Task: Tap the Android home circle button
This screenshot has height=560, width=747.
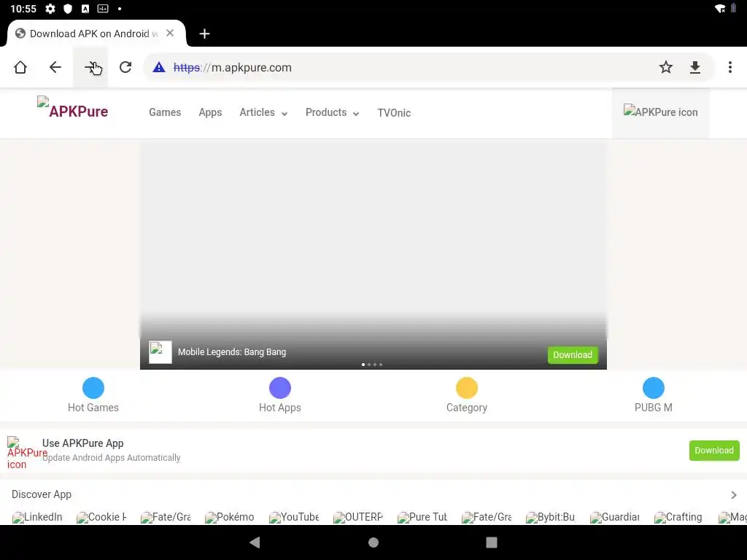Action: coord(373,542)
